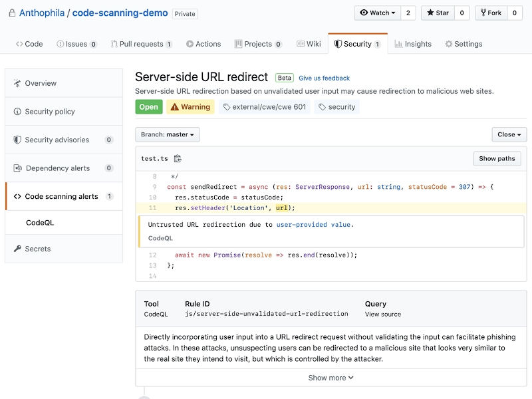Screen dimensions: 532x399
Task: Click the bar graph icon on the Insights tab
Action: 398,44
